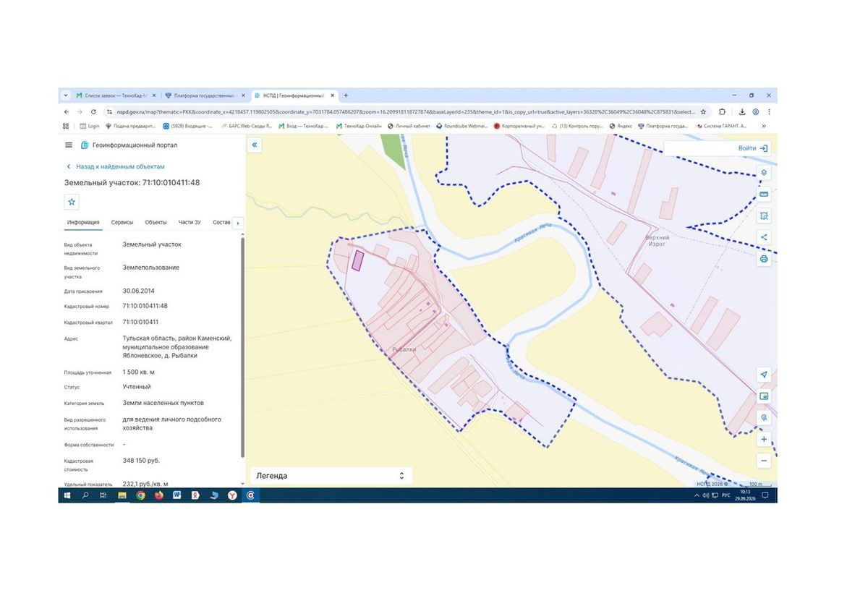Click the cadastral quarter value 71:10:010411
Viewport: 868px width, 614px height.
[x=140, y=322]
